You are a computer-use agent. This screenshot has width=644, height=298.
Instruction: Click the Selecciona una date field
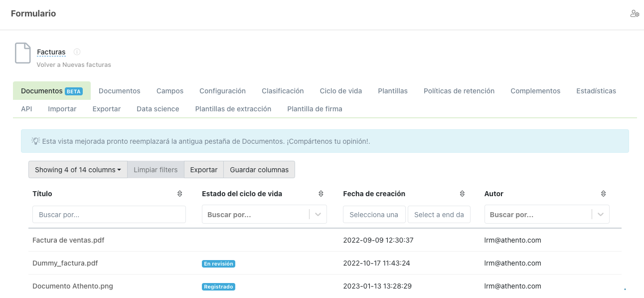point(374,214)
